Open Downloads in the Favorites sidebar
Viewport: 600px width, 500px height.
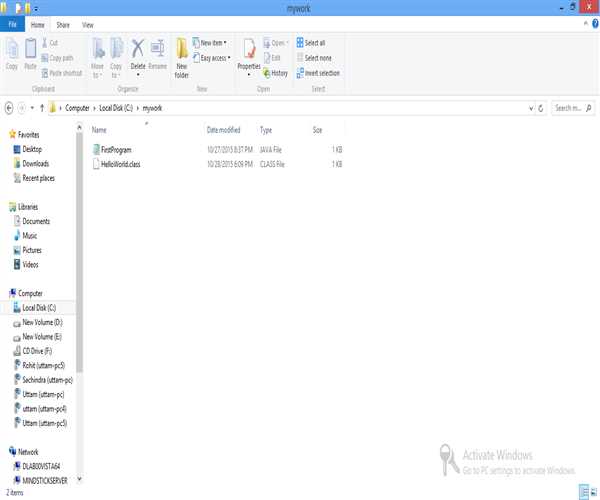pos(35,163)
